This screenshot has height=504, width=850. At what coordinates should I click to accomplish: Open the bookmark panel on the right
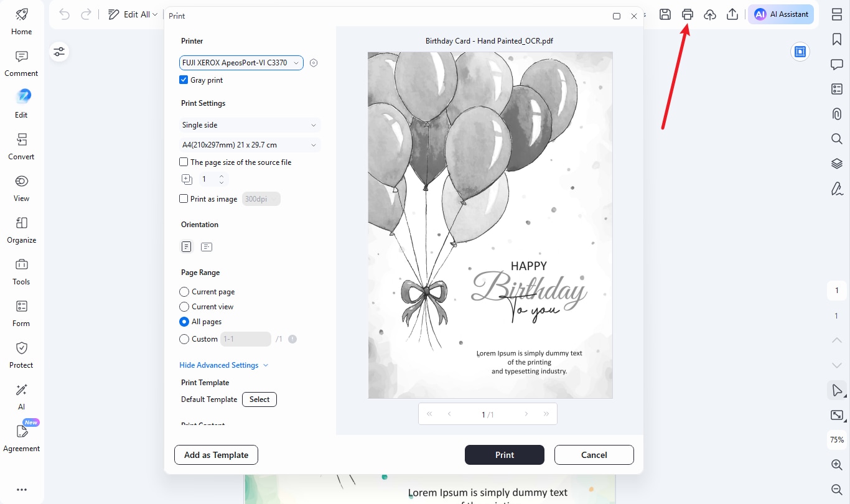(x=837, y=39)
